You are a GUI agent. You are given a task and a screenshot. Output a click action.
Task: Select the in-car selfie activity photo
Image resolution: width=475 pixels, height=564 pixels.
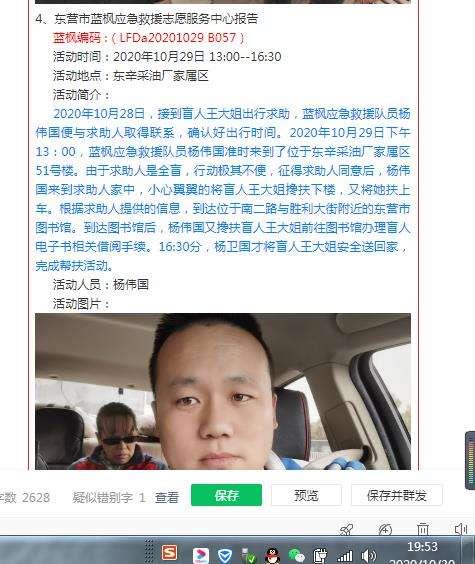[x=223, y=391]
